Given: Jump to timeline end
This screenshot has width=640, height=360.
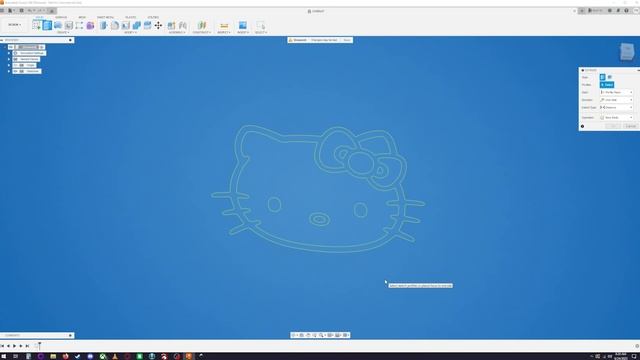Looking at the screenshot, I should (27, 346).
